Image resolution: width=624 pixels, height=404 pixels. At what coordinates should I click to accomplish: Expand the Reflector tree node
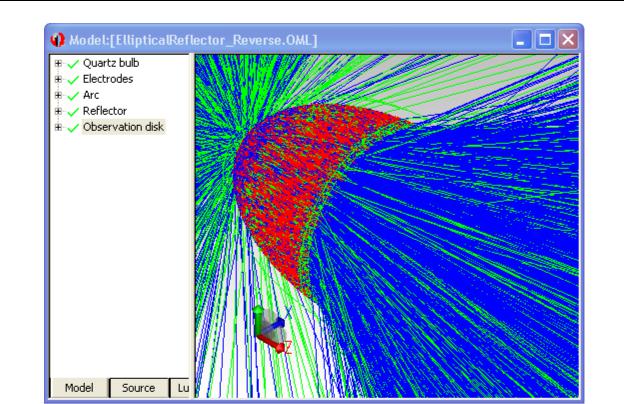58,111
